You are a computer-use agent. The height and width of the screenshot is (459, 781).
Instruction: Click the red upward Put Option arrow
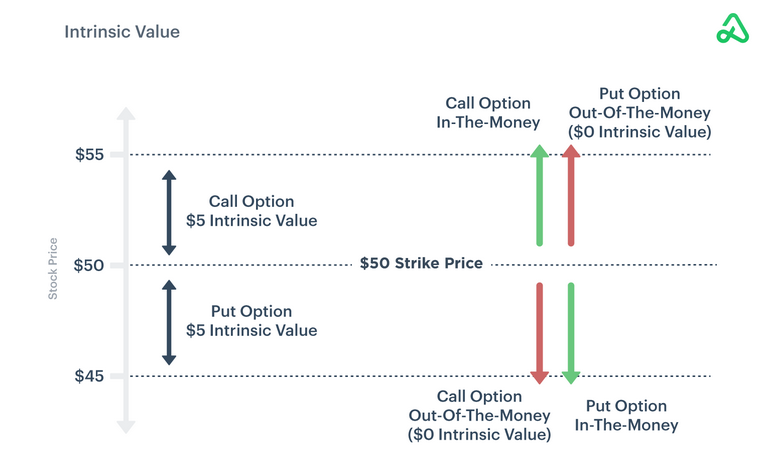(571, 195)
